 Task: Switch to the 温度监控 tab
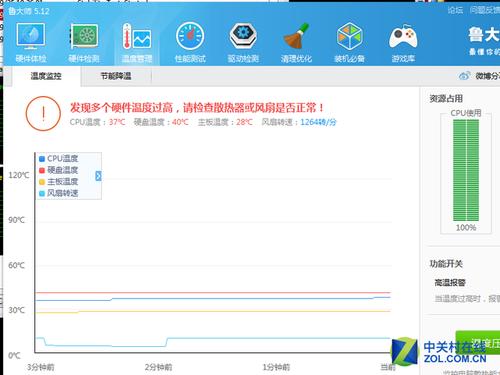pyautogui.click(x=46, y=76)
